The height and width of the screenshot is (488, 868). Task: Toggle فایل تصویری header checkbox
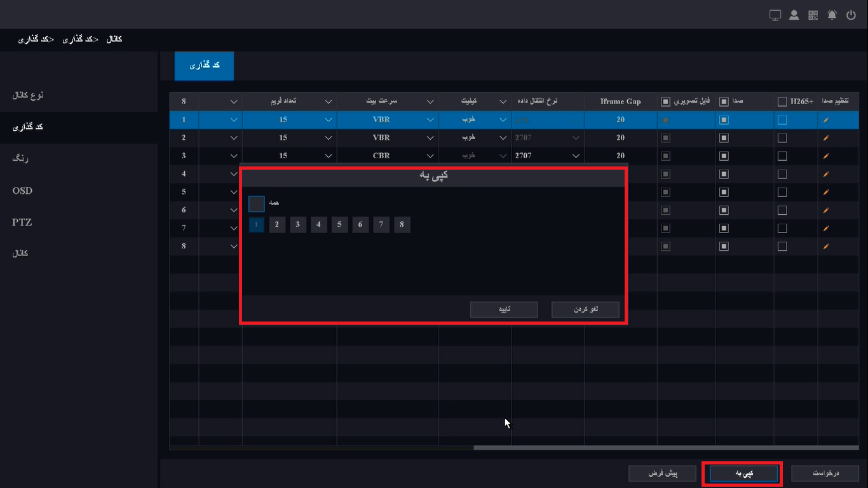click(665, 102)
